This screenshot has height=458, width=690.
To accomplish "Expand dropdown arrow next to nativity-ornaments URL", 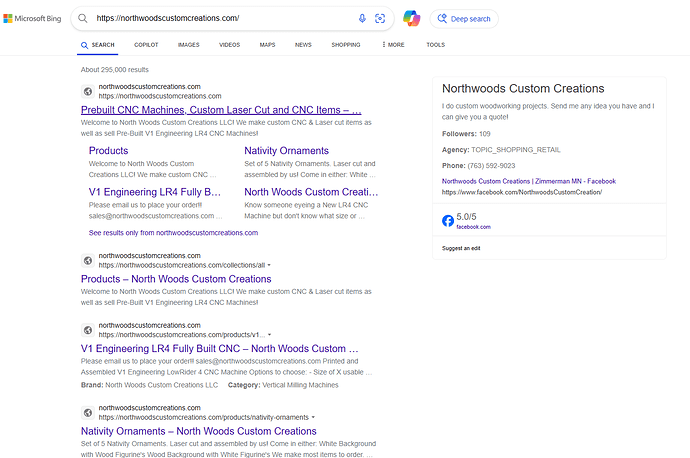I will (313, 418).
